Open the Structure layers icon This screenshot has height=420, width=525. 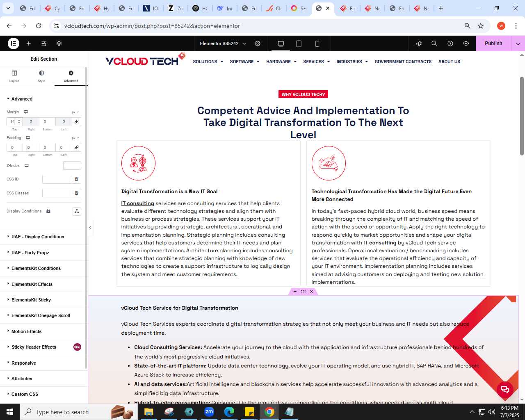59,43
